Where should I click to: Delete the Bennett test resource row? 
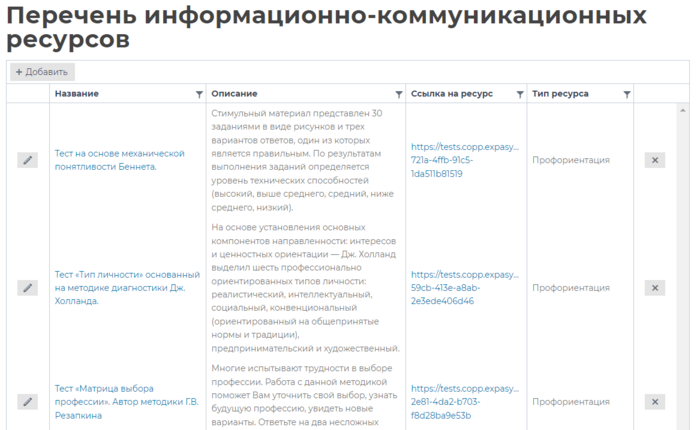655,160
